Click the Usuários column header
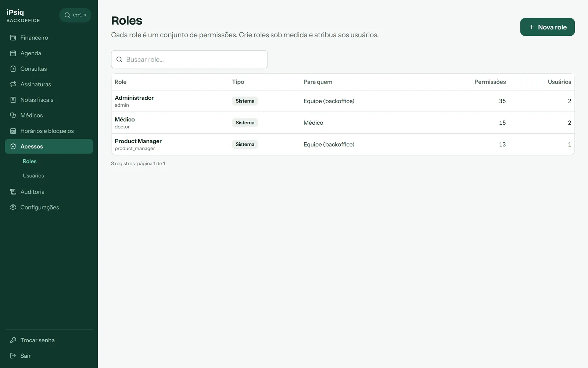 pyautogui.click(x=559, y=82)
